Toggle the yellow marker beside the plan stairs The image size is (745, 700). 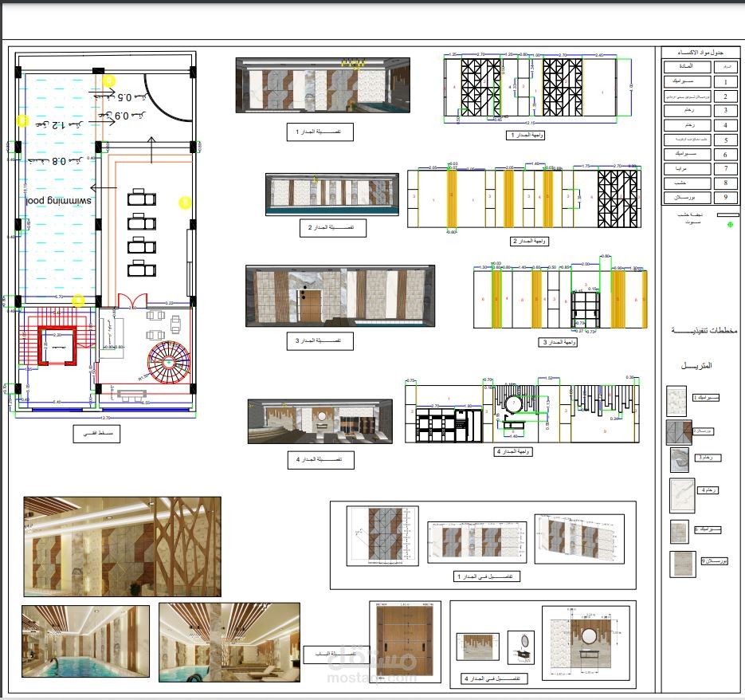(x=76, y=301)
